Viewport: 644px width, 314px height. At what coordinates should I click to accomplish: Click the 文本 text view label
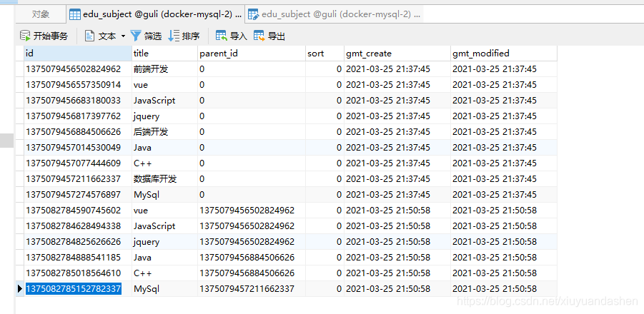[107, 36]
